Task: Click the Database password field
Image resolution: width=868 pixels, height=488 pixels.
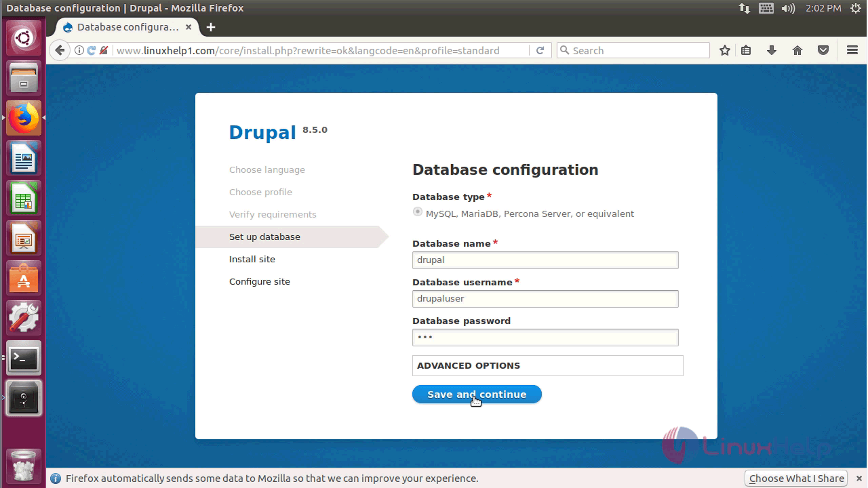Action: 545,338
